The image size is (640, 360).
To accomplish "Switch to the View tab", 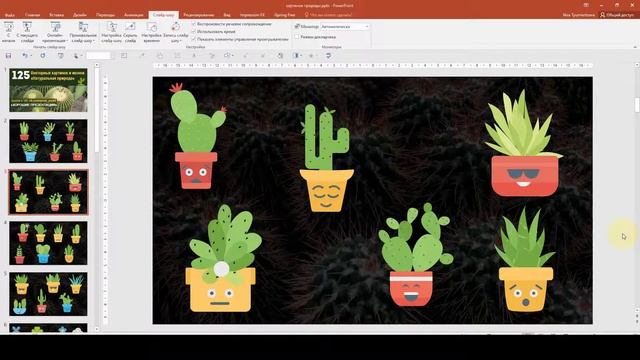I will pos(227,15).
